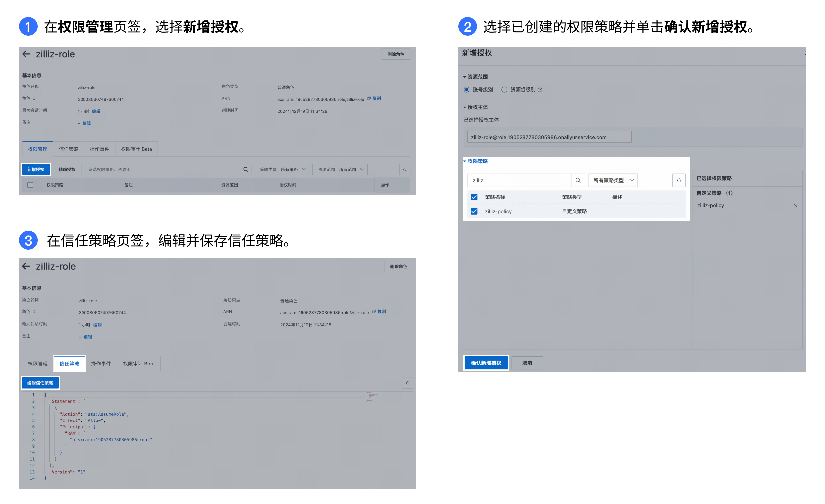
Task: Uncheck the zilliz-policy row checkbox
Action: (x=474, y=212)
